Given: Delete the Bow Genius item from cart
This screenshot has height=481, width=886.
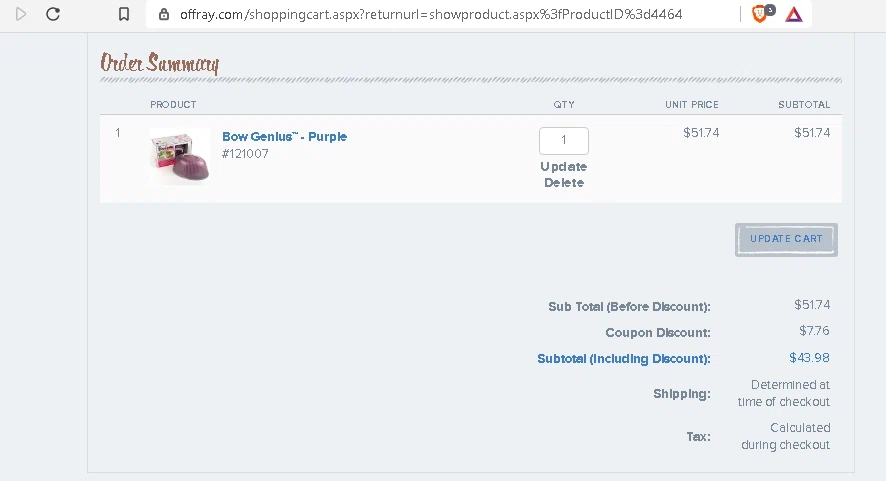Looking at the screenshot, I should [x=564, y=183].
